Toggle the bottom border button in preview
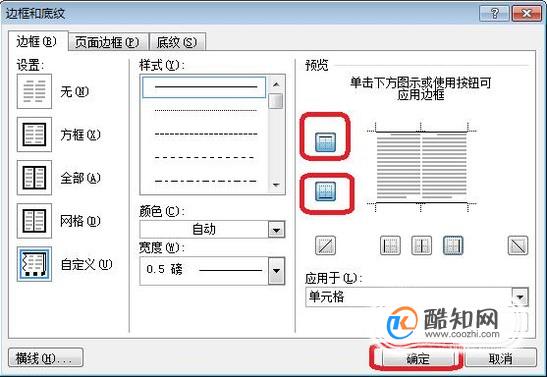The height and width of the screenshot is (377, 547). coord(325,191)
